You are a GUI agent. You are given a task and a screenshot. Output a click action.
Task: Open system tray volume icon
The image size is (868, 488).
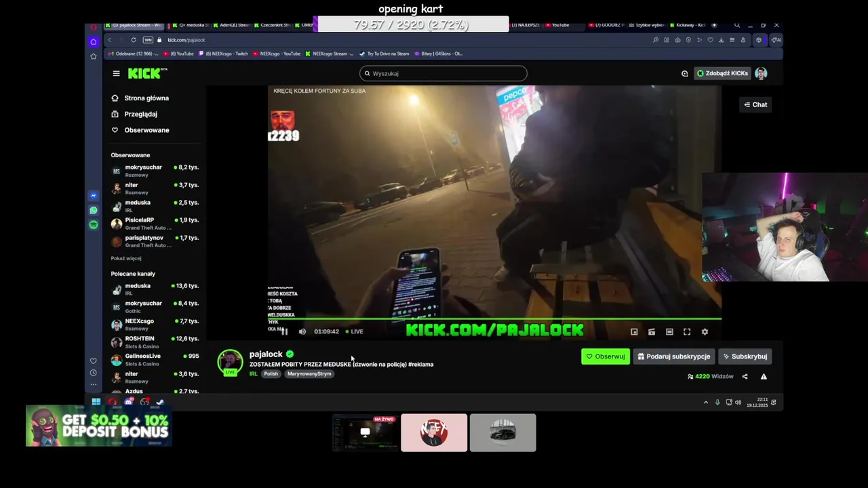(738, 402)
